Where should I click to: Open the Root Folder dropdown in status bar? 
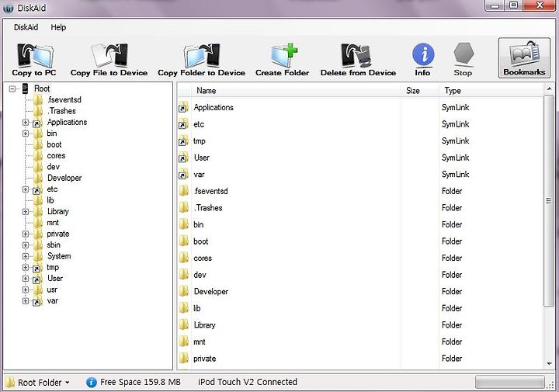pyautogui.click(x=38, y=383)
